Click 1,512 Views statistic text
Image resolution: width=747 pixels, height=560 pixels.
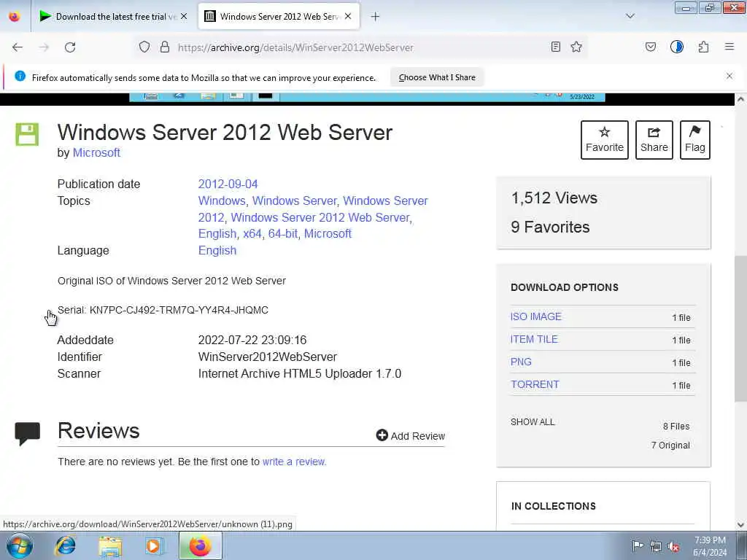[554, 198]
